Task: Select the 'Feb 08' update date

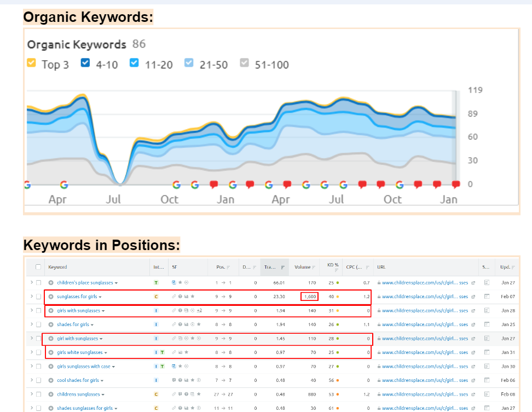Action: tap(508, 394)
